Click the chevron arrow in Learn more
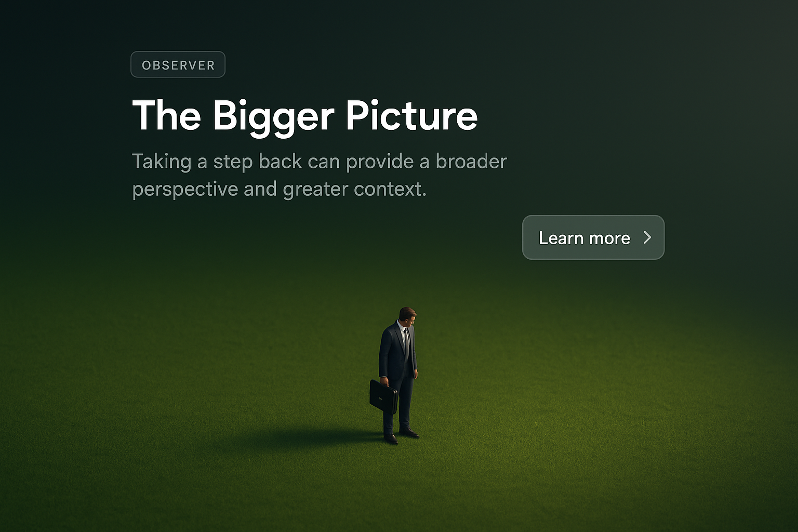 [647, 237]
